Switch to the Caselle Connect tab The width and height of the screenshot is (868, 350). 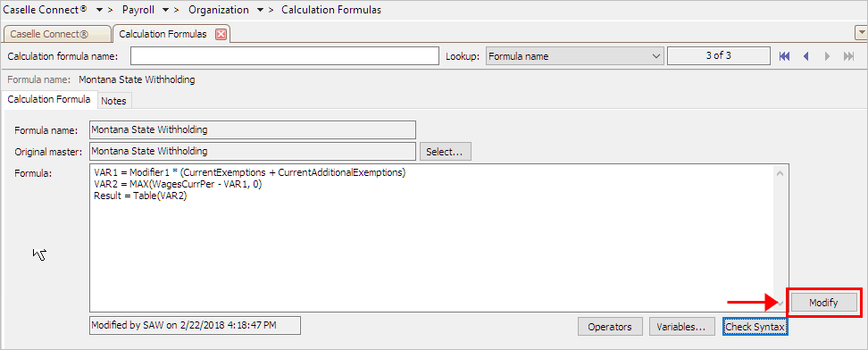tap(56, 34)
